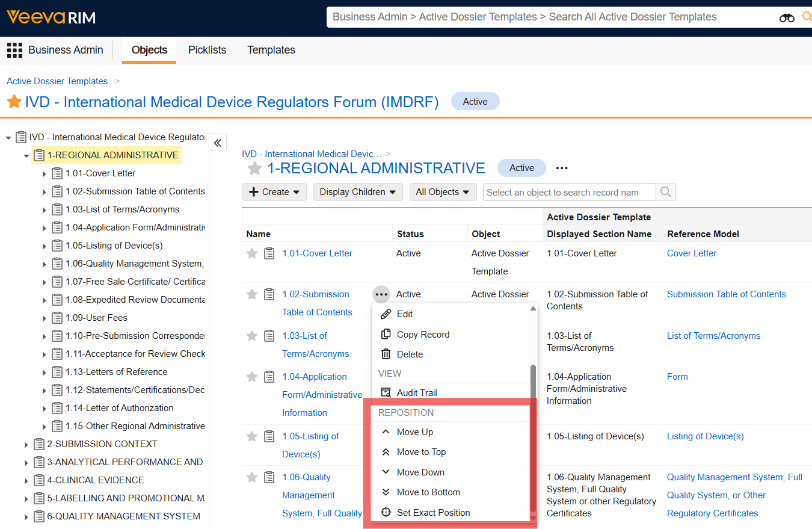Open the Display Children dropdown
This screenshot has height=529, width=812.
click(x=358, y=192)
